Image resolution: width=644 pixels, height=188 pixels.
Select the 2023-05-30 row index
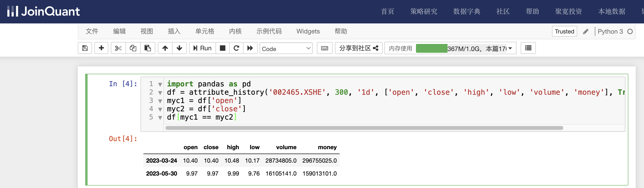tap(161, 173)
